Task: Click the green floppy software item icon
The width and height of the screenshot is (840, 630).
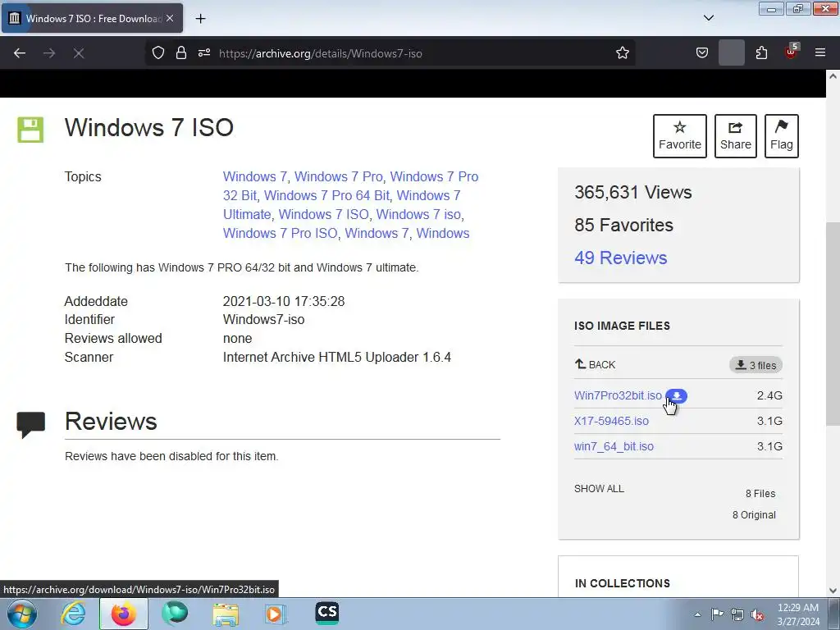Action: 30,130
